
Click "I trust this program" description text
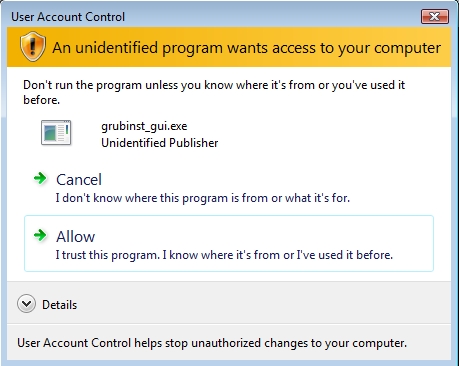(x=224, y=255)
